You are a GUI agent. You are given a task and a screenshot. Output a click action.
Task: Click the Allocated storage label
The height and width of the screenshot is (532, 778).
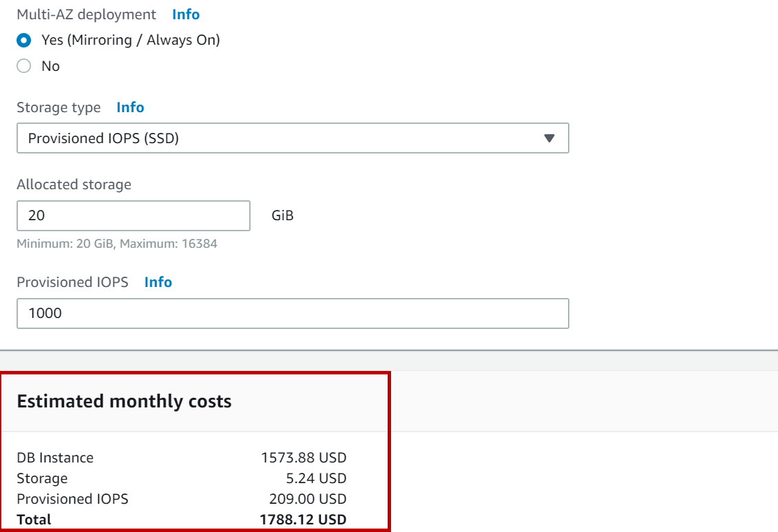[74, 184]
